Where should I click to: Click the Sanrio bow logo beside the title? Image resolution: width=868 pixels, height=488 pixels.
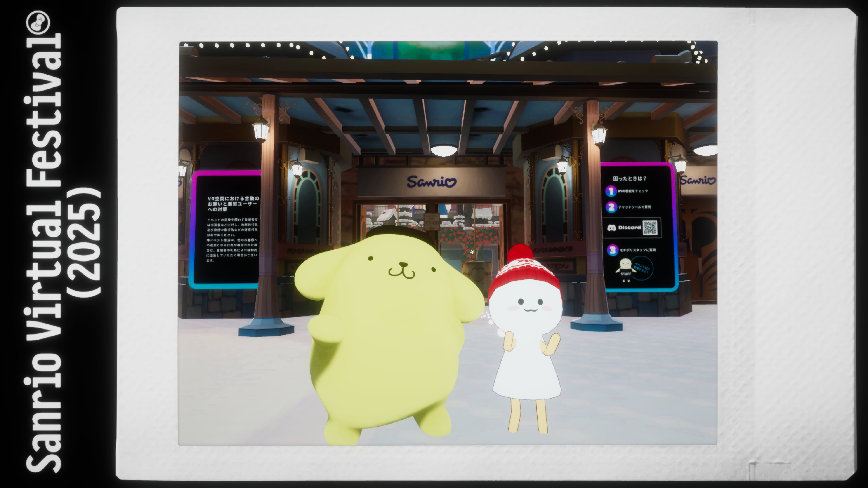(38, 23)
